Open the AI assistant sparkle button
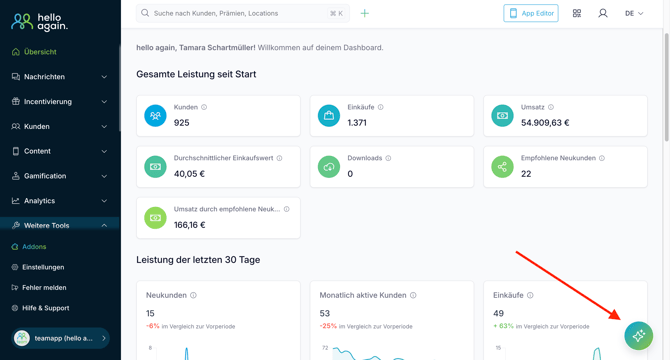Screen dimensions: 670x360 coord(638,336)
